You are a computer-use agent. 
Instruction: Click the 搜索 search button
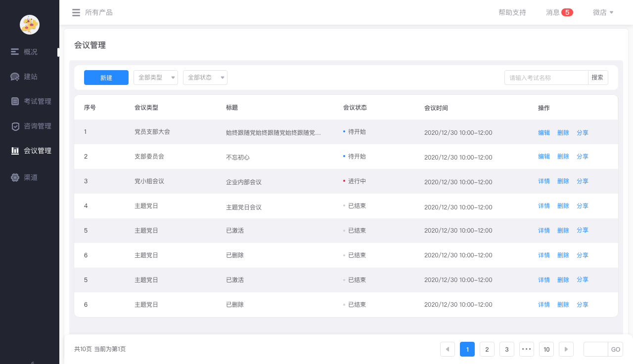click(597, 78)
